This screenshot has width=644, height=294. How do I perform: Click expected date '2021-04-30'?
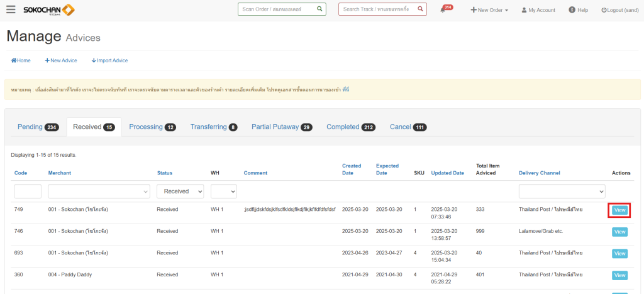(389, 274)
